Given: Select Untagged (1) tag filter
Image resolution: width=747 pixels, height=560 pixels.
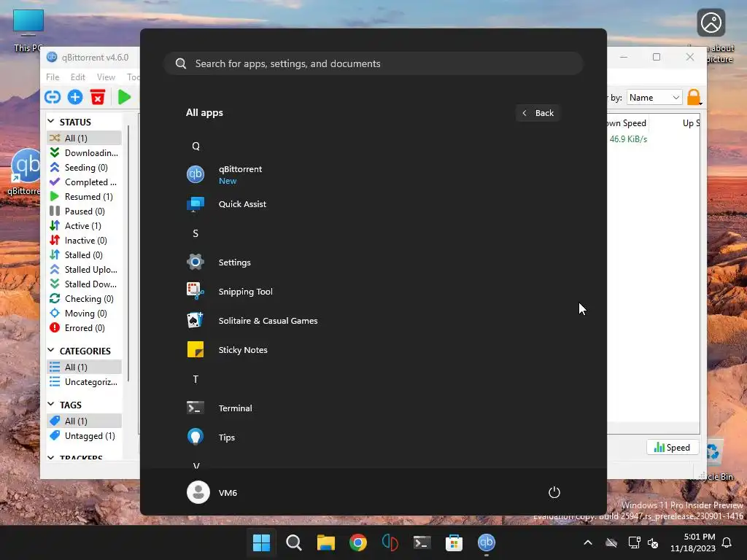Looking at the screenshot, I should (x=85, y=436).
